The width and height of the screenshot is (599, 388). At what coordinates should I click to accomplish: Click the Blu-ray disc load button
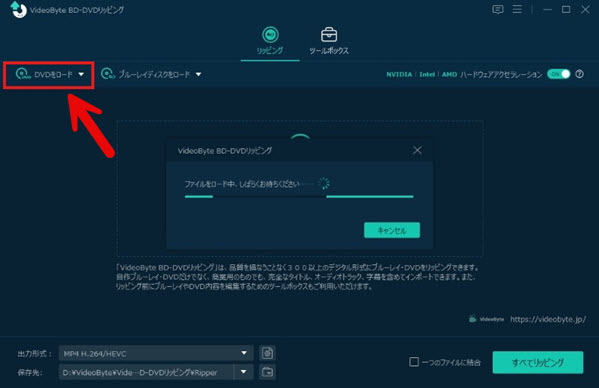[145, 74]
